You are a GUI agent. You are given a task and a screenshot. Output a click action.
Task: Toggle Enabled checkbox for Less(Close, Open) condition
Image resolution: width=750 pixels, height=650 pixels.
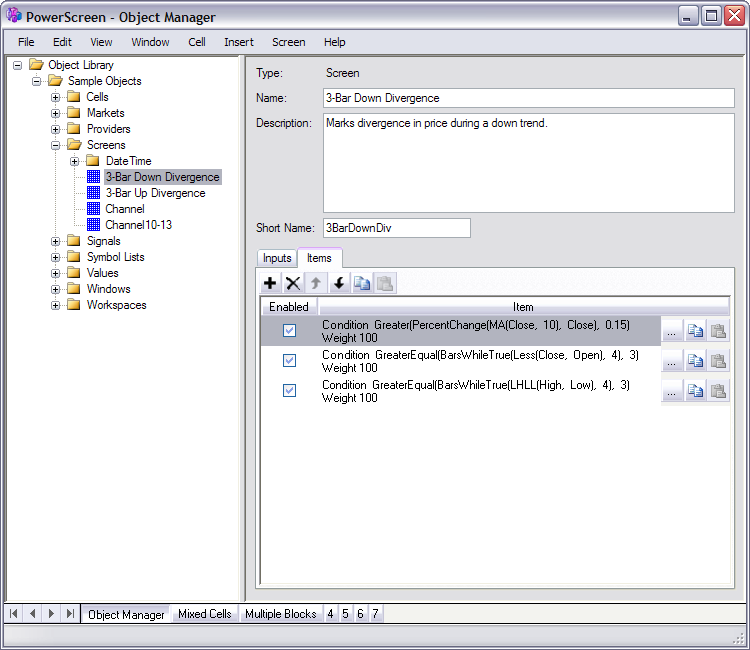(x=290, y=361)
